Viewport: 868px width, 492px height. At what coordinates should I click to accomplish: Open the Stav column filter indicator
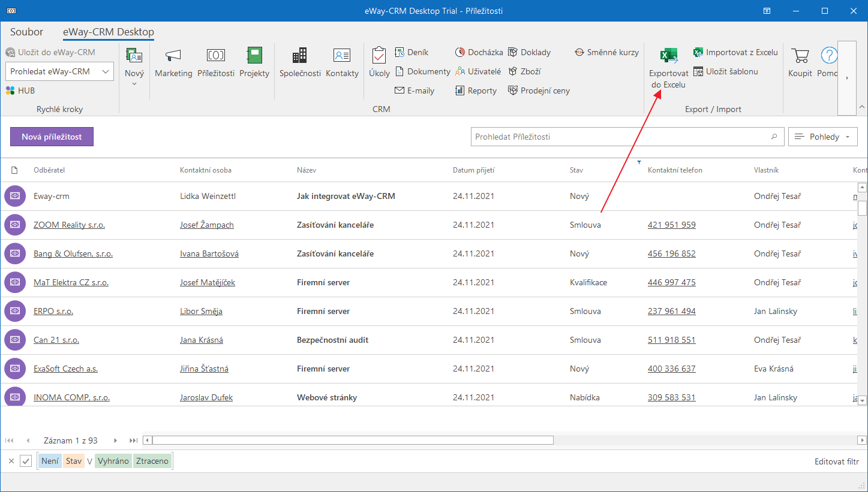point(639,162)
